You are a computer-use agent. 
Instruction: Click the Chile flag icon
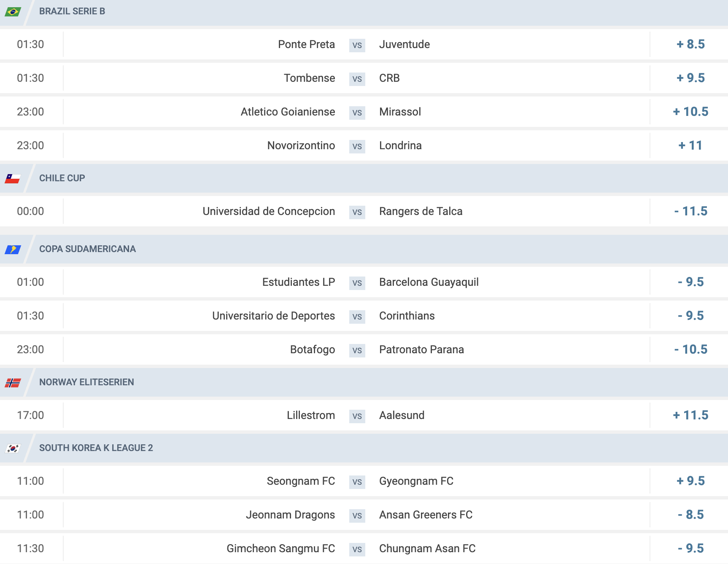(13, 179)
